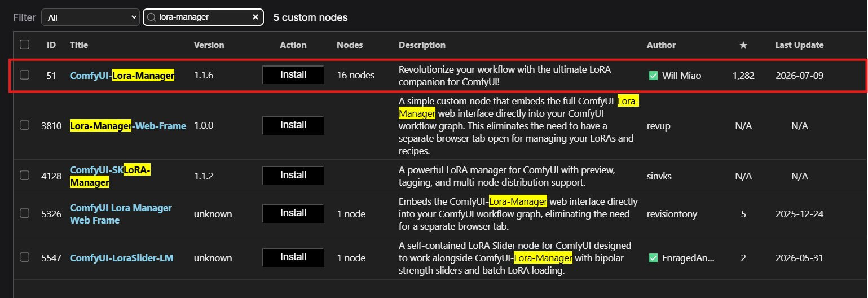Image resolution: width=868 pixels, height=298 pixels.
Task: Sort by the Last Update column header
Action: pyautogui.click(x=799, y=45)
